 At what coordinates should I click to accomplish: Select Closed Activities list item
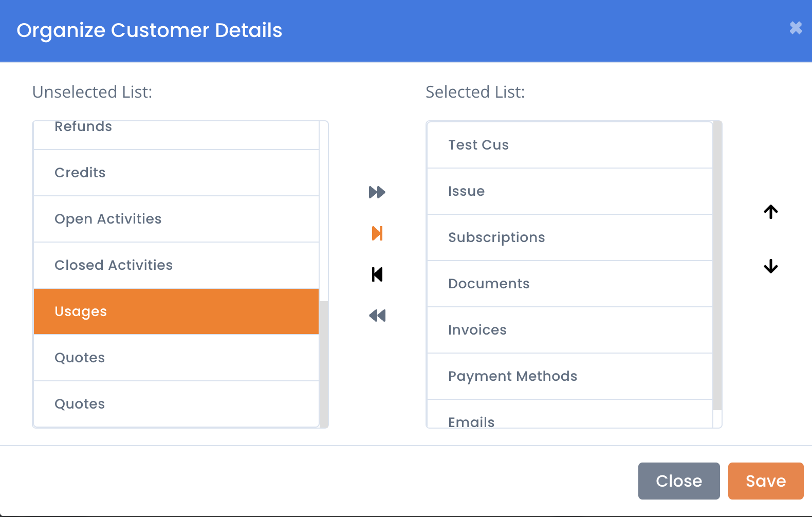pos(176,265)
